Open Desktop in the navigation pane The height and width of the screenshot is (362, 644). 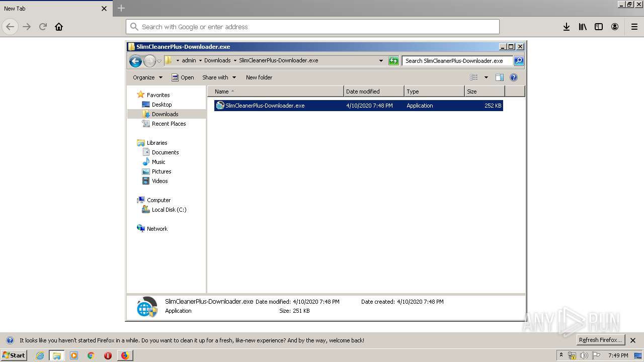pyautogui.click(x=162, y=105)
